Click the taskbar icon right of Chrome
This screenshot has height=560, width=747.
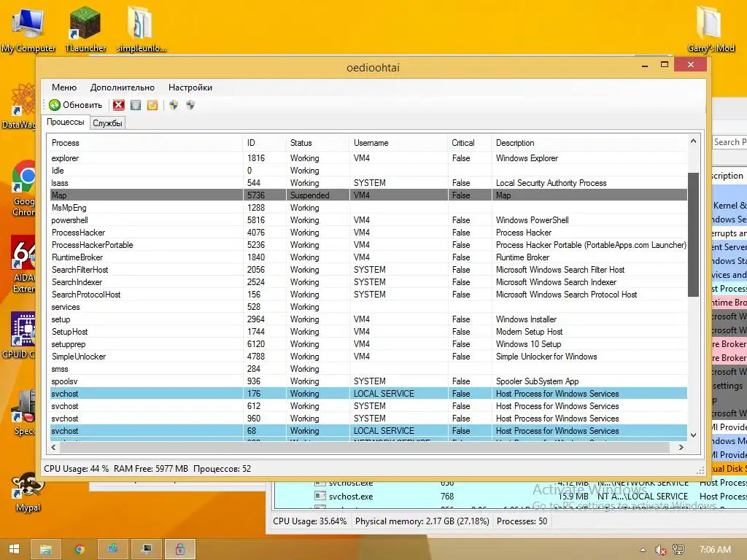[x=113, y=549]
